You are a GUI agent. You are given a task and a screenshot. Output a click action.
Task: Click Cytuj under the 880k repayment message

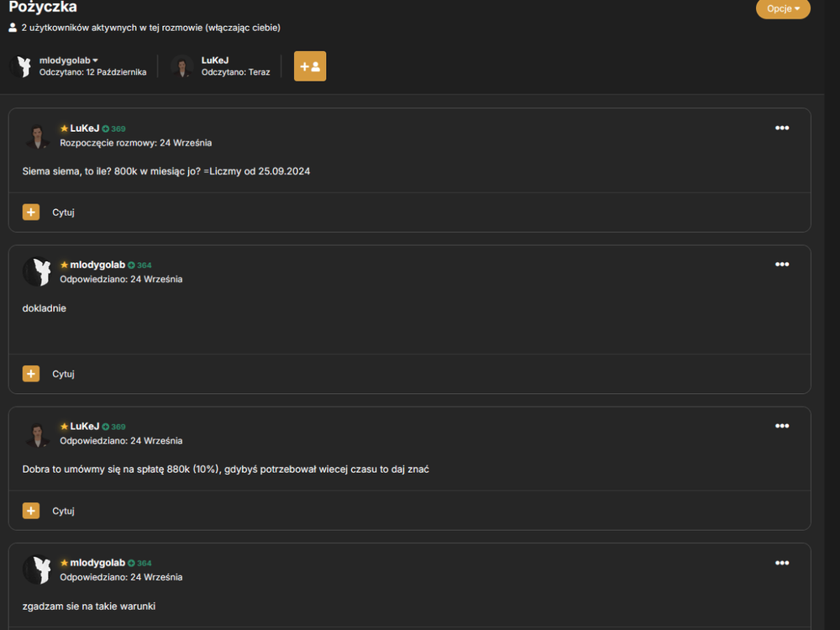point(63,511)
